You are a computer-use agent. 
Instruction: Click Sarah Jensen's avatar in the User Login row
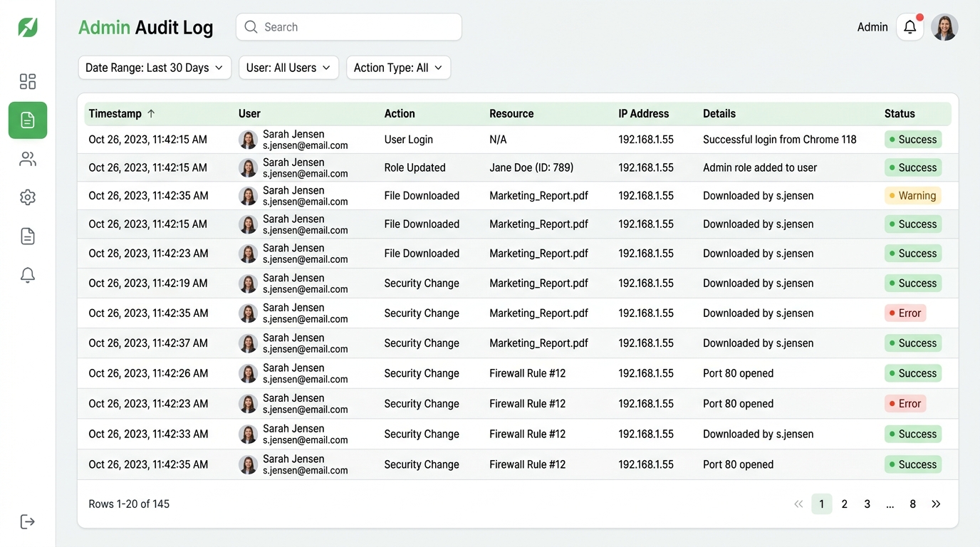[248, 140]
